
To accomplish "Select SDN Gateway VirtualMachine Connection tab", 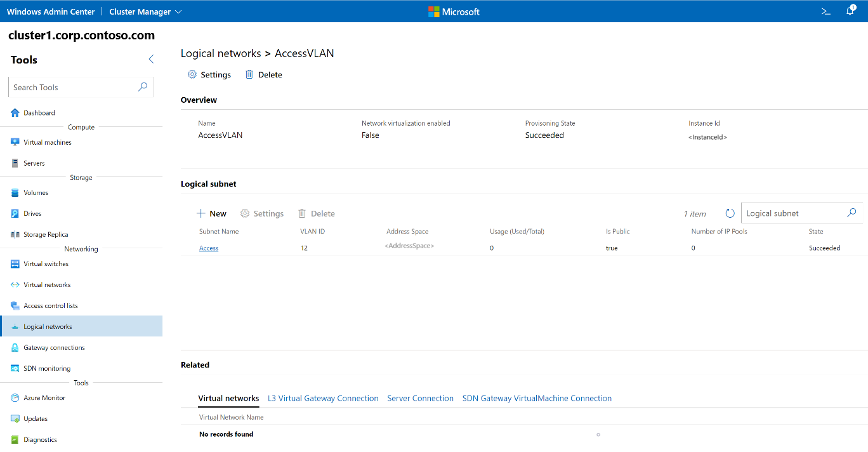I will coord(537,399).
